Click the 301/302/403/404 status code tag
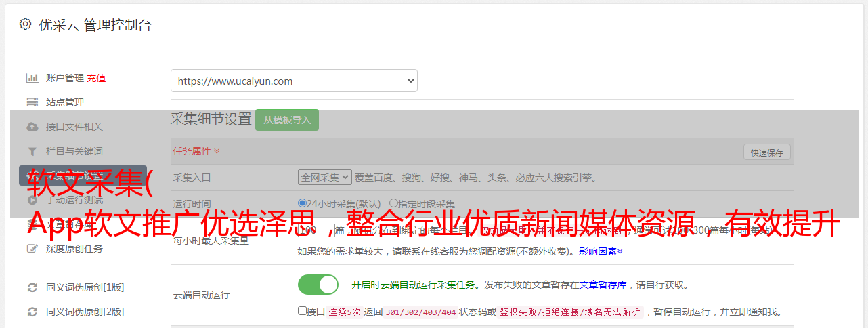 pos(420,312)
